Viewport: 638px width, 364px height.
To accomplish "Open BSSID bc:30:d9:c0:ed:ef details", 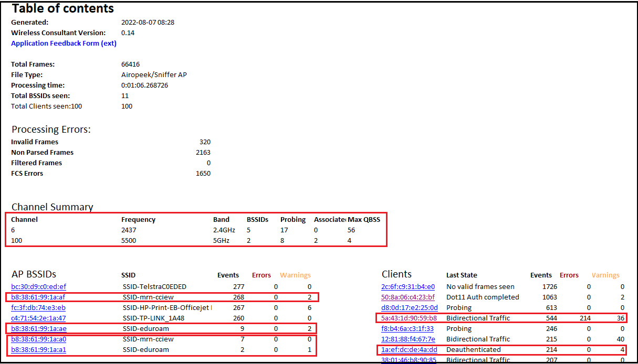I will [x=38, y=286].
